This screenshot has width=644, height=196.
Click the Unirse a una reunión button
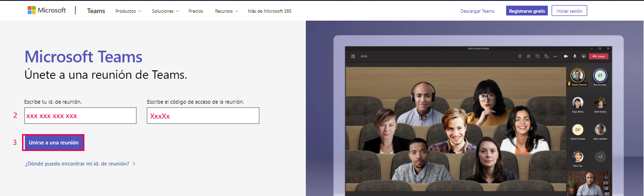click(53, 142)
